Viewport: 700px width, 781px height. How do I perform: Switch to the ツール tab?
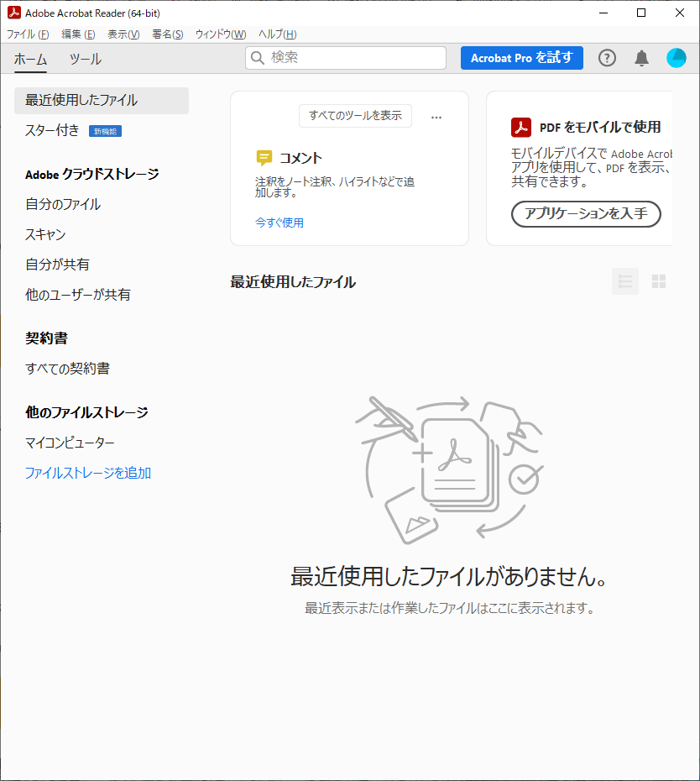pos(85,60)
